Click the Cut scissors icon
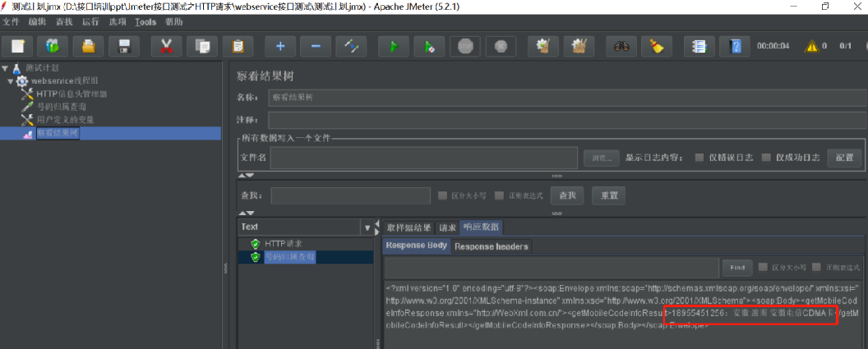 click(x=167, y=46)
